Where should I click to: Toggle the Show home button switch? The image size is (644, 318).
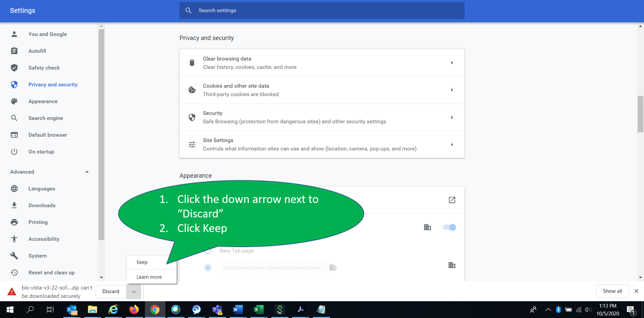[x=449, y=227]
